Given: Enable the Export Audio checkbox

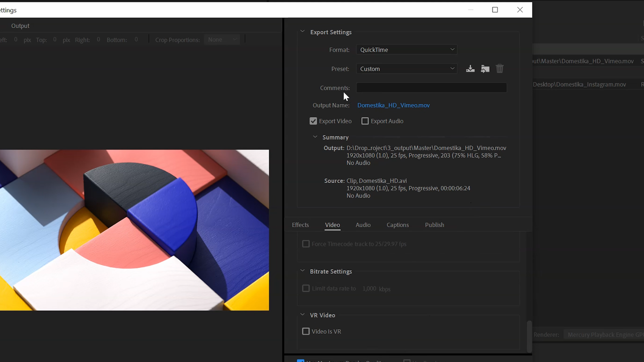Looking at the screenshot, I should point(365,121).
